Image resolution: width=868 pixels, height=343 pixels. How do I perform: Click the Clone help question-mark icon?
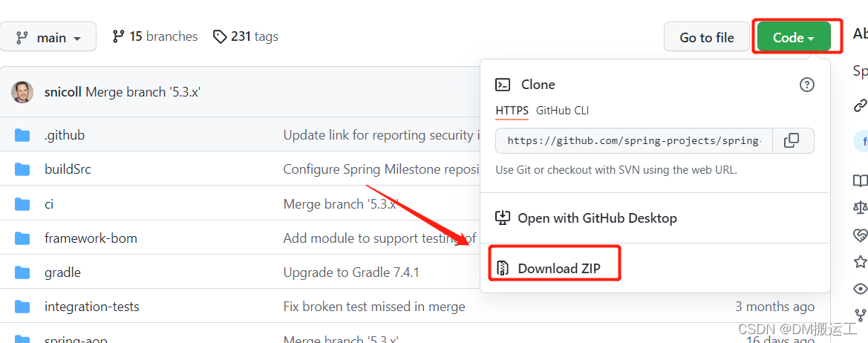point(807,85)
